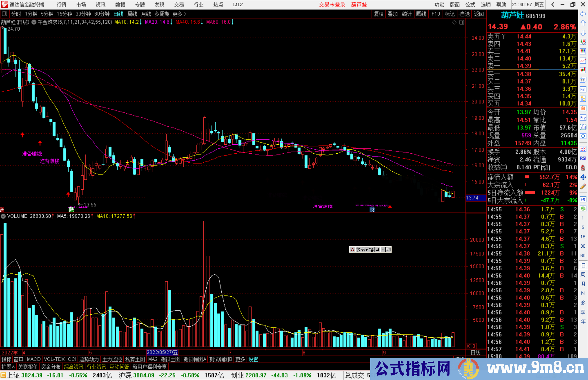
Task: Click the candlestick chart sidebar icon
Action: (583, 70)
